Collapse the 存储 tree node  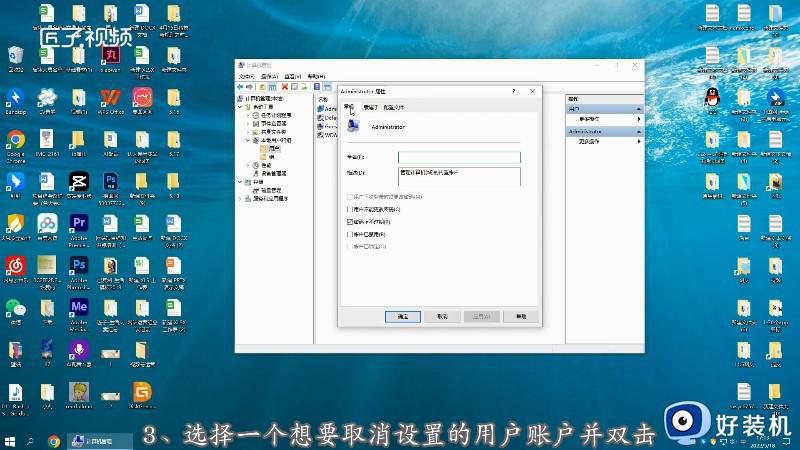[240, 182]
